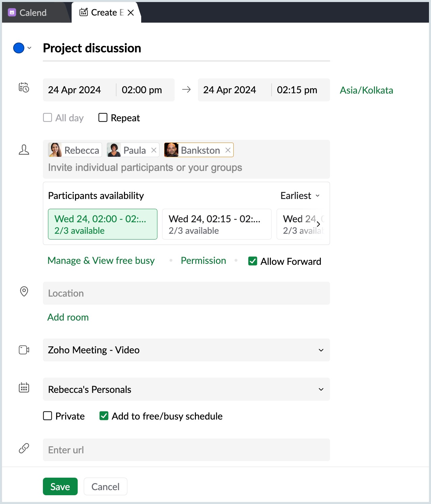Remove Paula from participants
Viewport: 431px width, 504px height.
154,150
